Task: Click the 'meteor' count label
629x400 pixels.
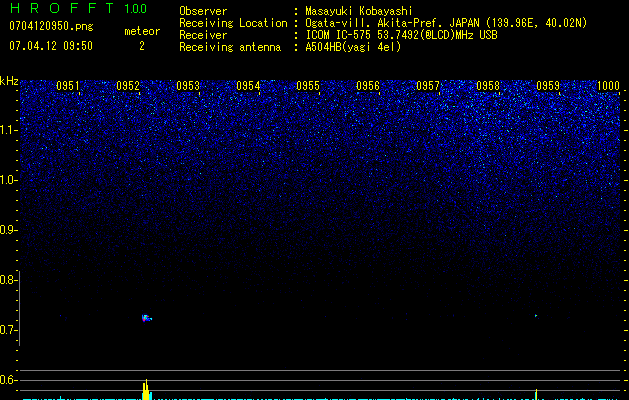Action: click(142, 31)
